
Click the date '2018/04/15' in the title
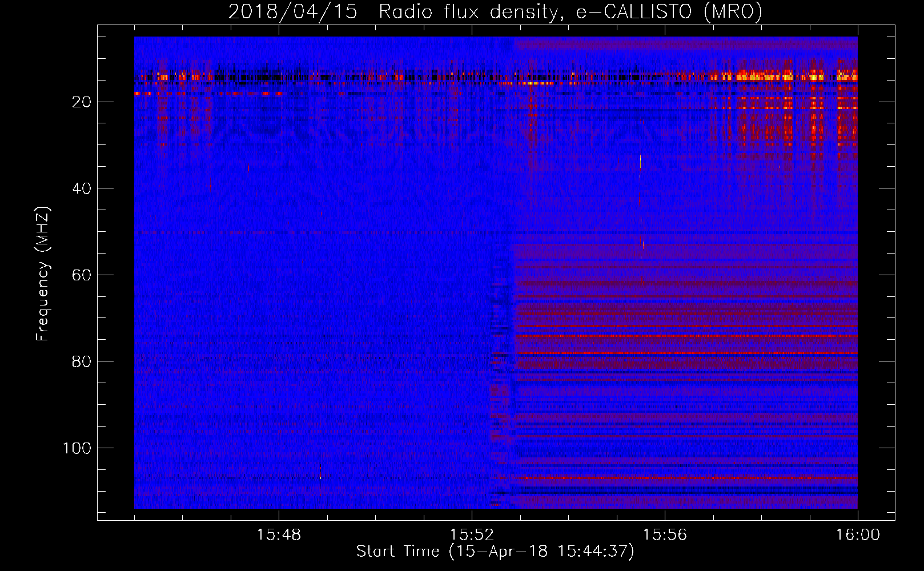pyautogui.click(x=293, y=12)
